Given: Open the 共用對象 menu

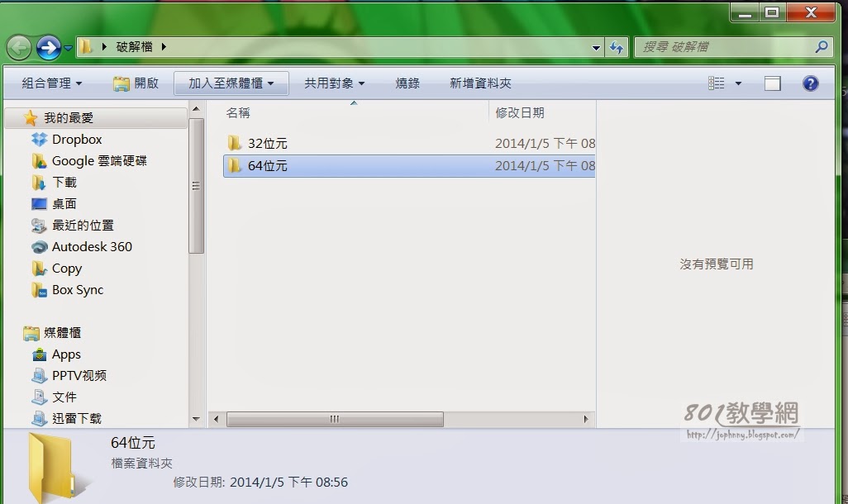Looking at the screenshot, I should (334, 83).
